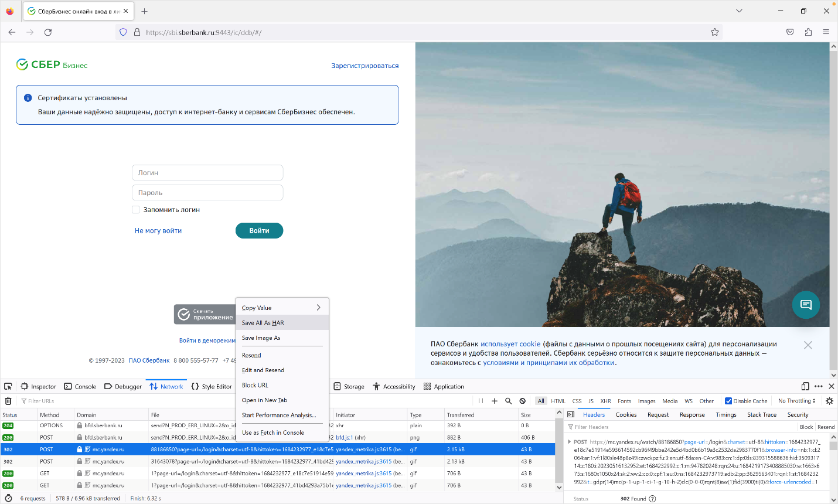Screen dimensions: 838x504
Task: Select Block URL from context menu
Action: (282, 385)
